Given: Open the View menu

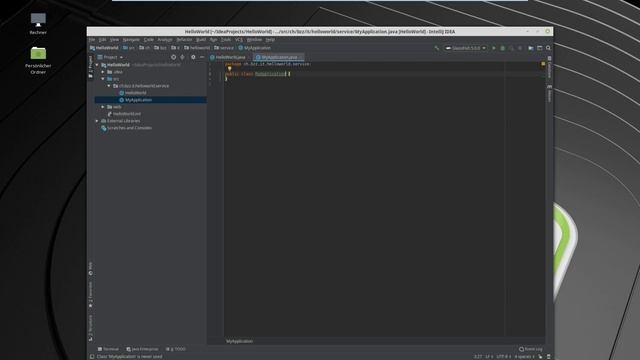Looking at the screenshot, I should click(114, 40).
